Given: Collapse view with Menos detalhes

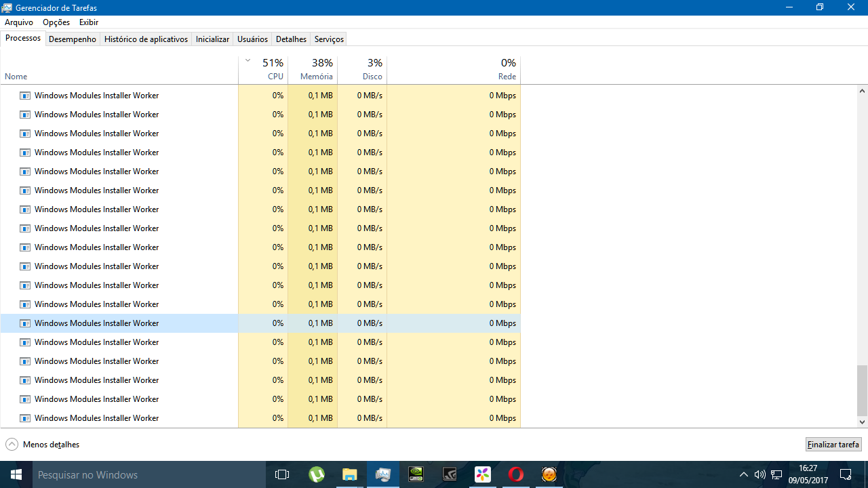Looking at the screenshot, I should point(43,445).
